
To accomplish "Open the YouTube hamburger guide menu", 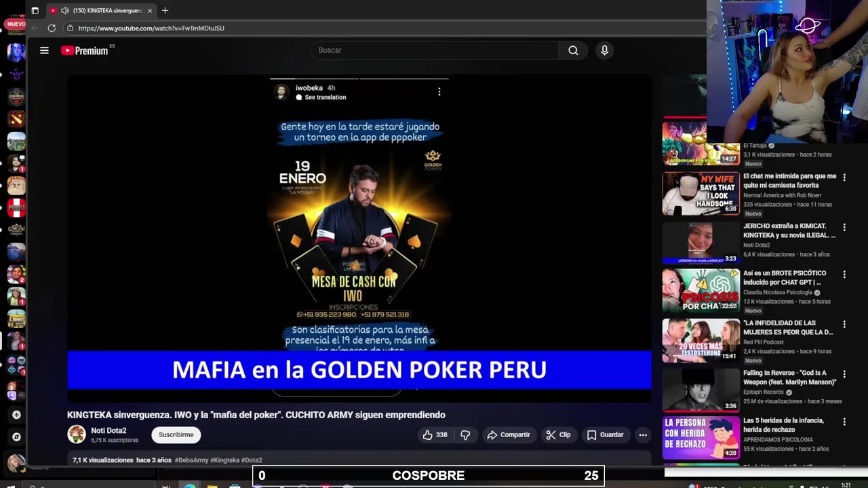I will point(44,50).
